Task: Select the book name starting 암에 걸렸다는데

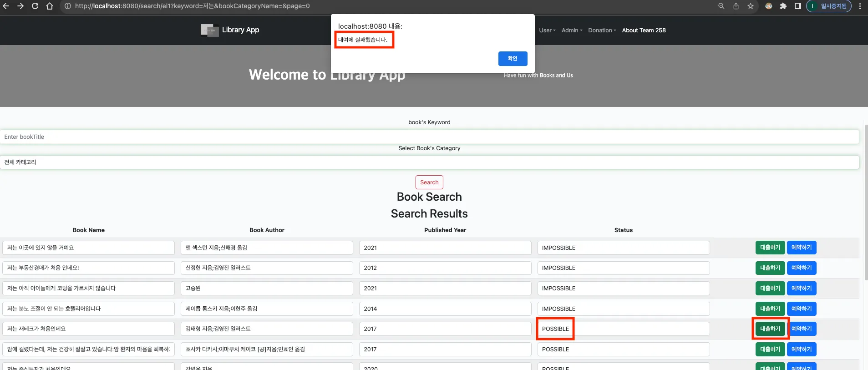Action: 88,350
